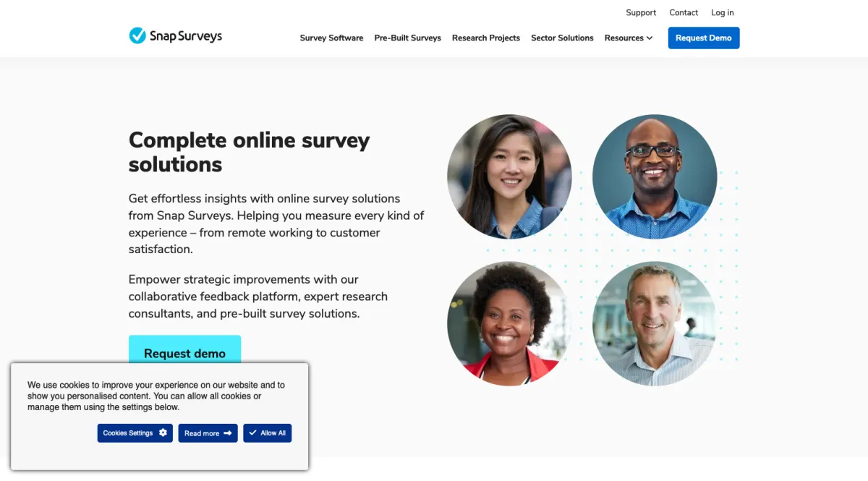The width and height of the screenshot is (868, 481).
Task: Click the checkmark icon on Allow All
Action: pos(252,433)
